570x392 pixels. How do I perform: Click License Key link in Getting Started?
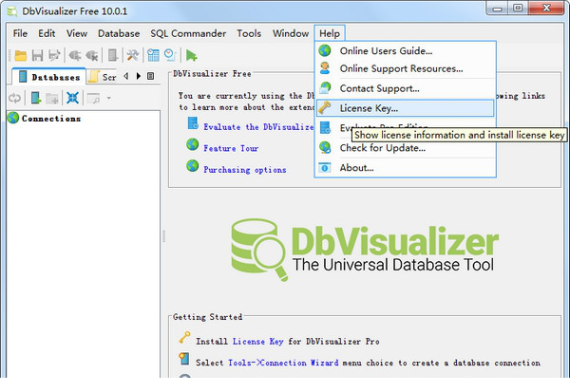257,342
